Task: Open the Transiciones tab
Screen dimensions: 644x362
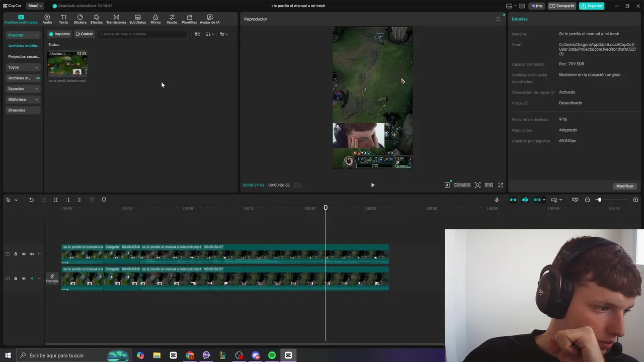Action: tap(116, 19)
